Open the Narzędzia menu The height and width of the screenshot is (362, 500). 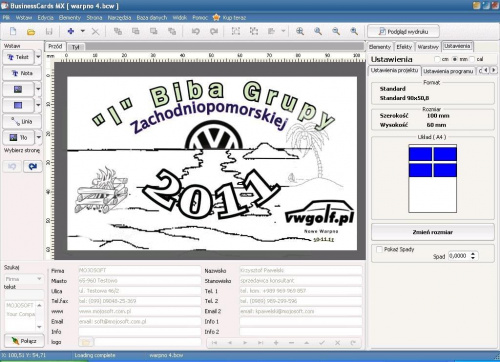pos(119,18)
